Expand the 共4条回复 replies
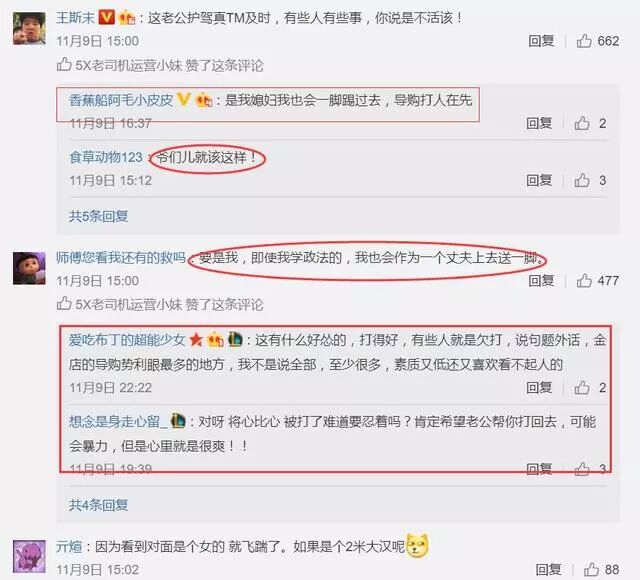This screenshot has height=580, width=640. click(98, 505)
